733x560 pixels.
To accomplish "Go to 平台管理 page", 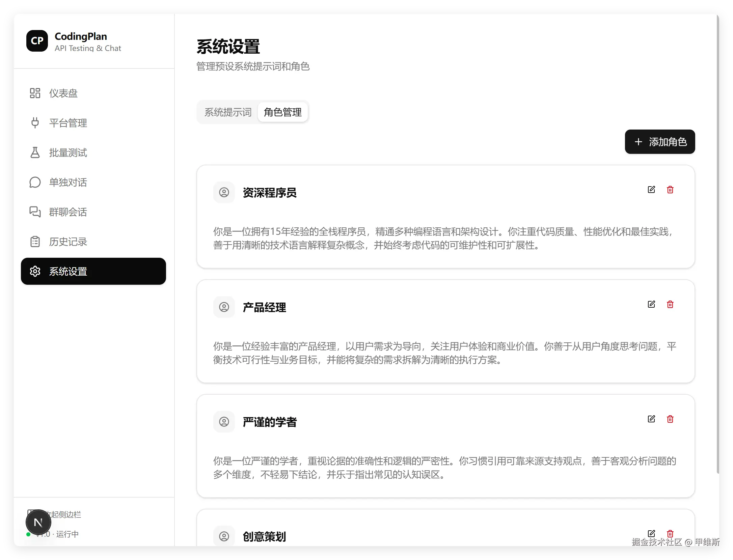I will [68, 123].
